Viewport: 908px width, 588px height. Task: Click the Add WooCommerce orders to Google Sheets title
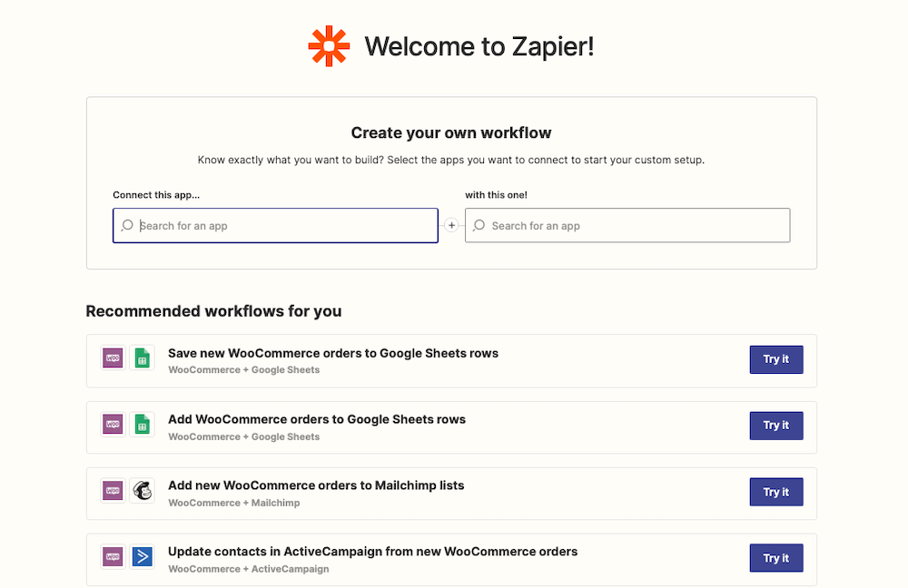coord(317,419)
